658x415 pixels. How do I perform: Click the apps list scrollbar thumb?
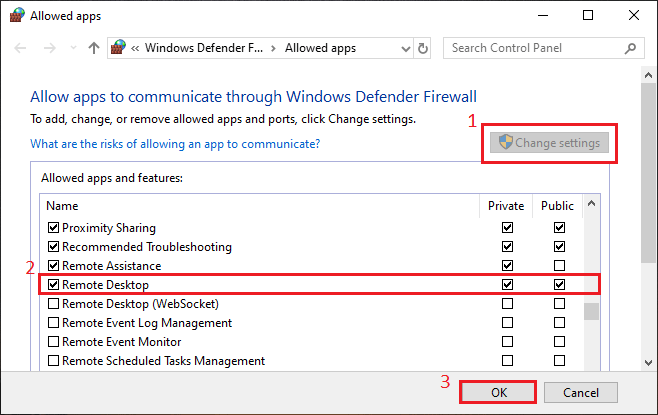592,311
